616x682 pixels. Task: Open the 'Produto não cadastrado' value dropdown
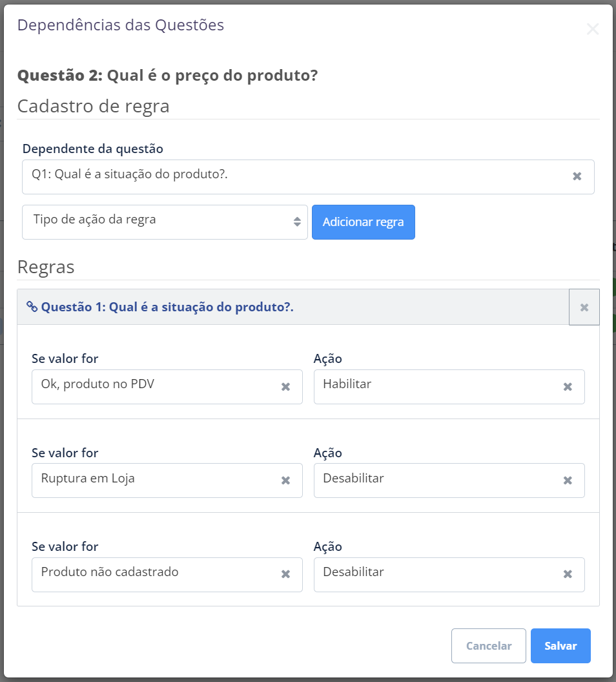click(x=155, y=574)
